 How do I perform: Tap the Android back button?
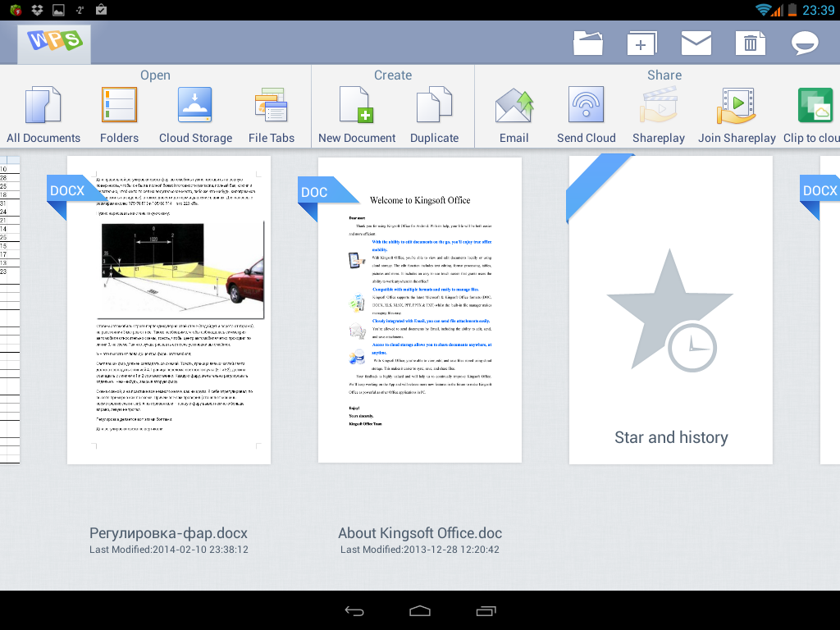point(354,611)
